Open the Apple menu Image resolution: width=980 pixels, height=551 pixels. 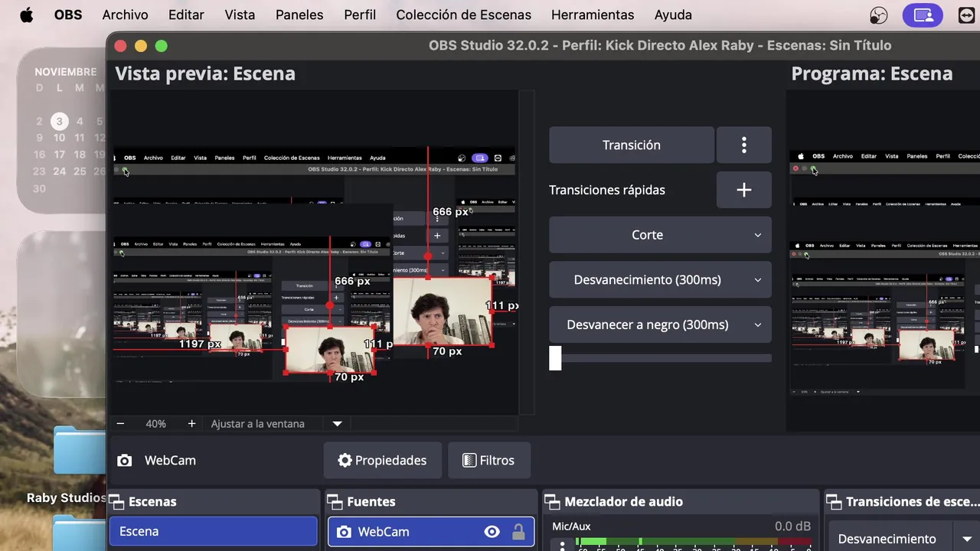pyautogui.click(x=26, y=15)
